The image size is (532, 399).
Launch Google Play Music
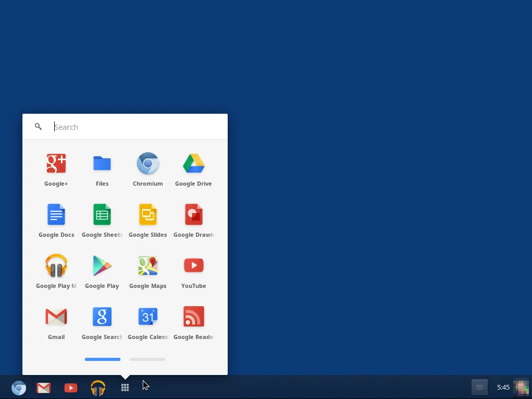[56, 265]
